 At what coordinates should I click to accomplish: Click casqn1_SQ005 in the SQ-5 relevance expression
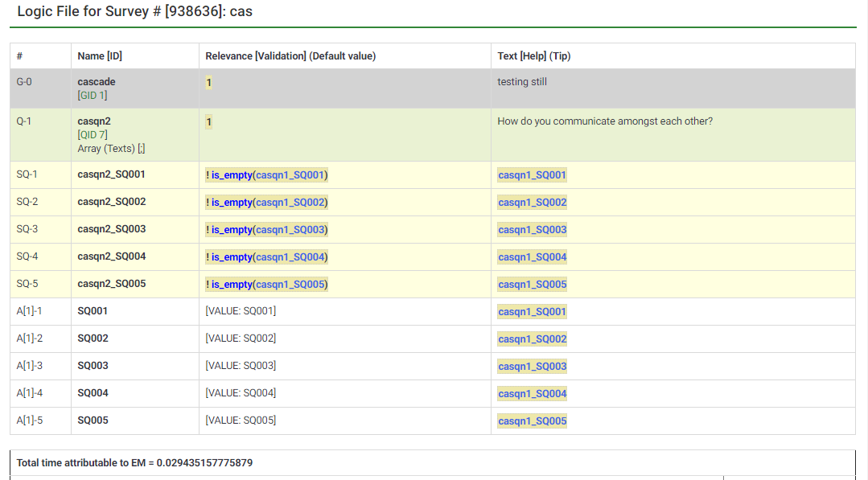pos(290,285)
